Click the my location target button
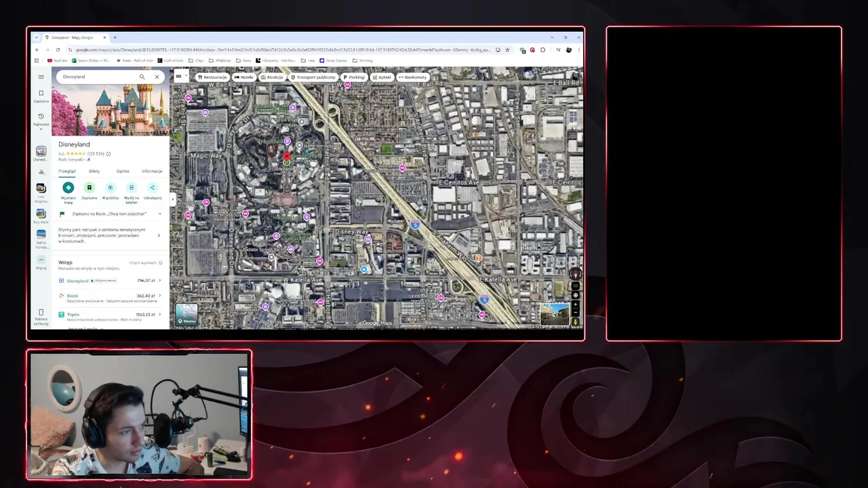868x488 pixels. [576, 296]
